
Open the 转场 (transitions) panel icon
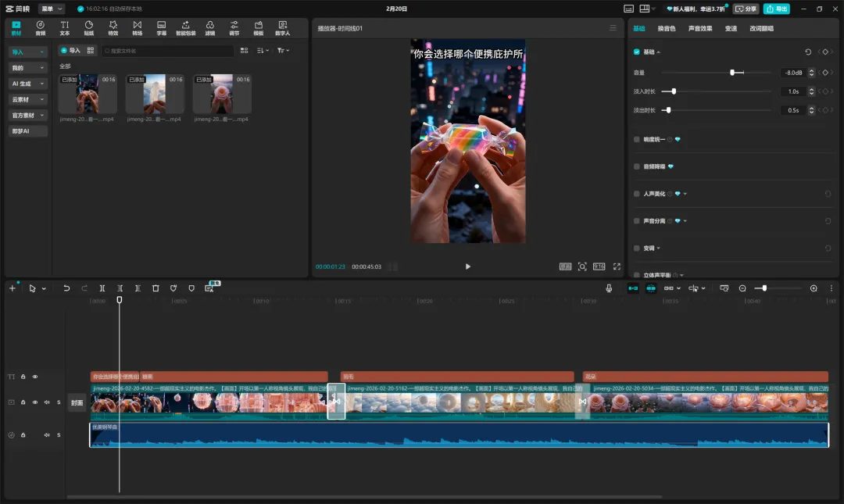137,28
